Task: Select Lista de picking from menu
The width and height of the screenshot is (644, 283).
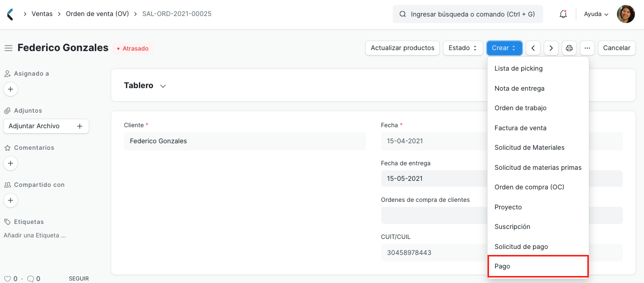Action: (538, 69)
